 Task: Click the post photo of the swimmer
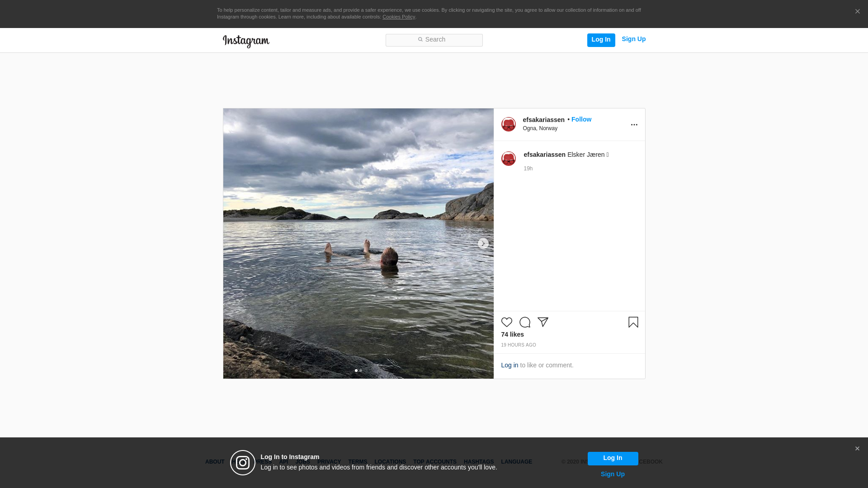coord(358,244)
